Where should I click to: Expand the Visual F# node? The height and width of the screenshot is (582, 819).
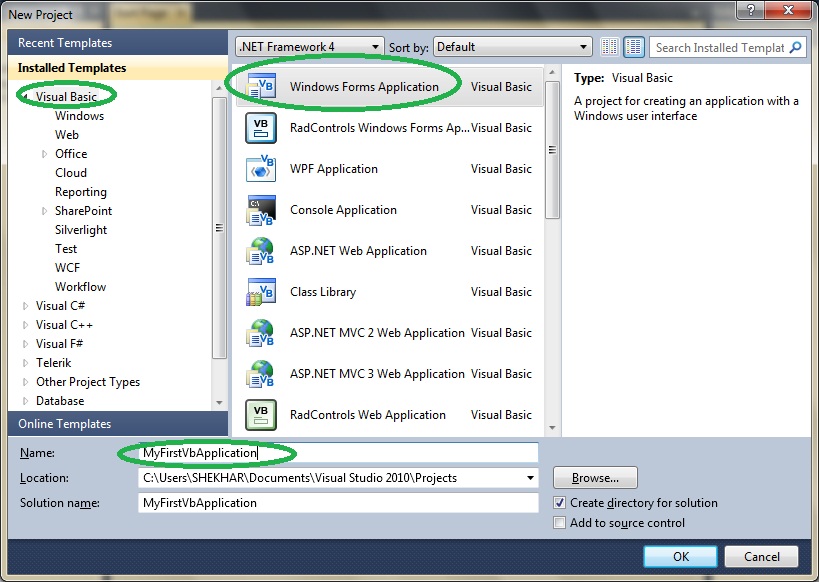(x=25, y=344)
